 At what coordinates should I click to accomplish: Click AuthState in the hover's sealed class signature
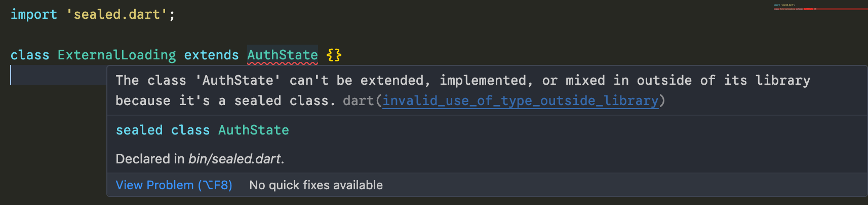pos(253,130)
